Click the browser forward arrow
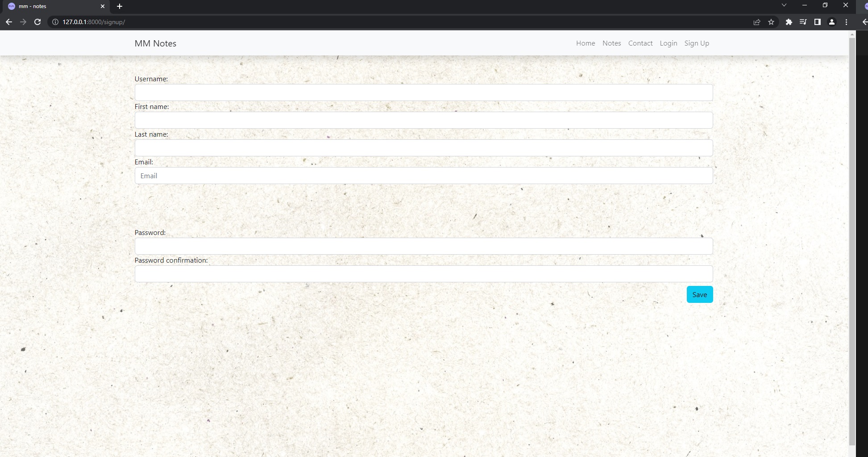The width and height of the screenshot is (868, 457). coord(23,22)
